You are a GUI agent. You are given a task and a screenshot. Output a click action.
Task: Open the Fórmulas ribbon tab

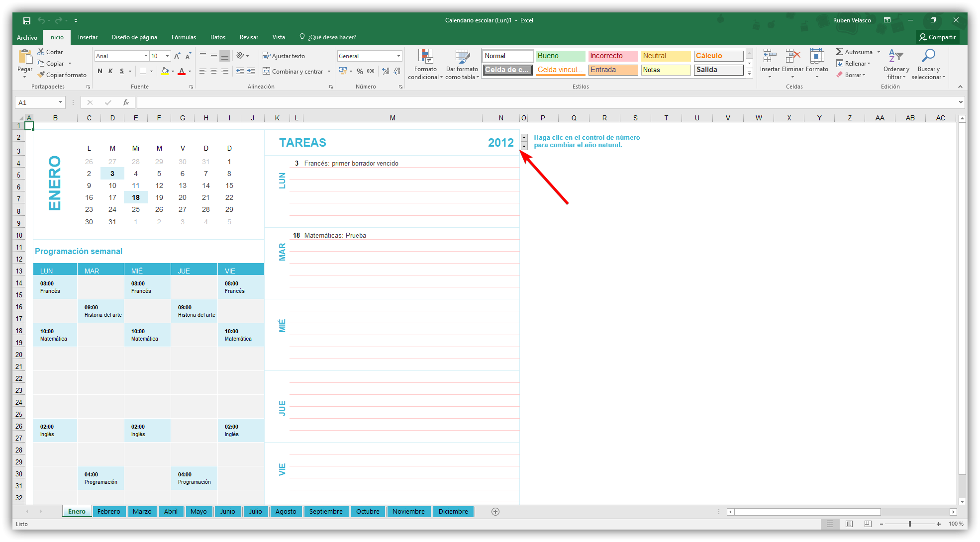184,37
